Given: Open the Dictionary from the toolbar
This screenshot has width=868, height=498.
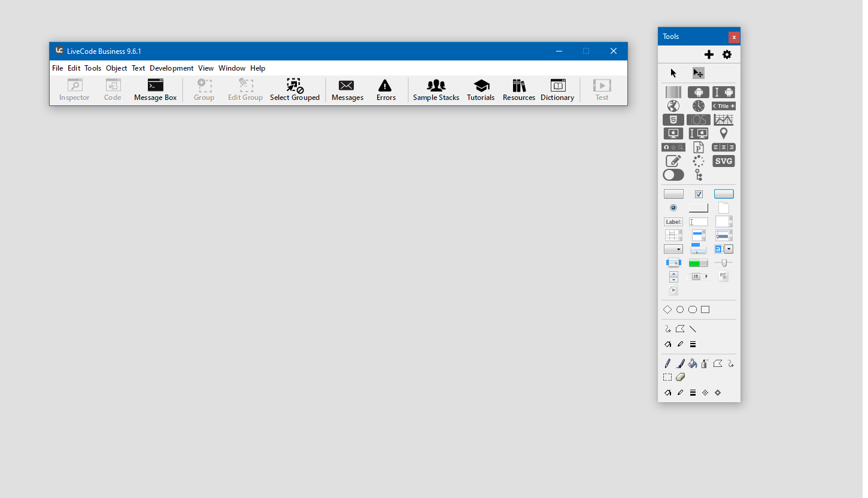Looking at the screenshot, I should (557, 89).
